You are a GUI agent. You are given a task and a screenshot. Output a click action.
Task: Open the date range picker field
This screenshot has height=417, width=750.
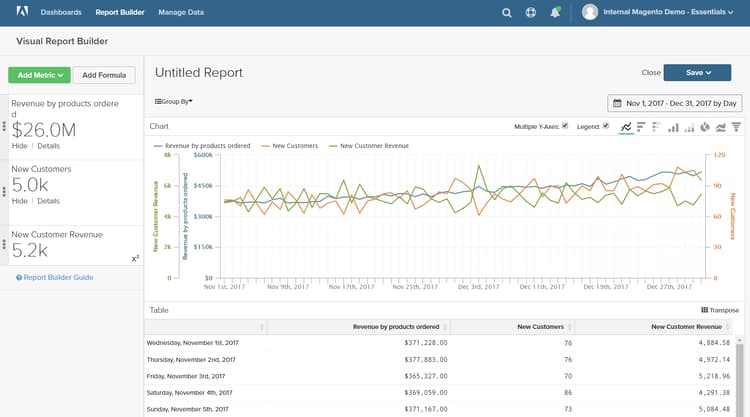pyautogui.click(x=675, y=103)
